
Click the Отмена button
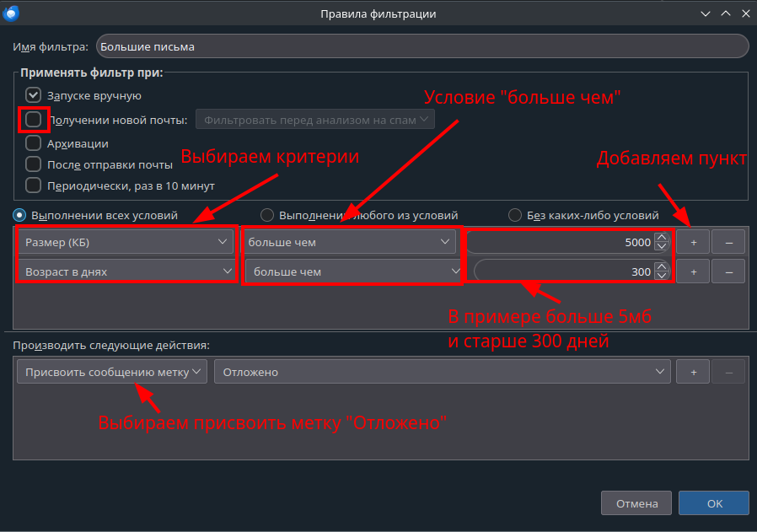[636, 503]
